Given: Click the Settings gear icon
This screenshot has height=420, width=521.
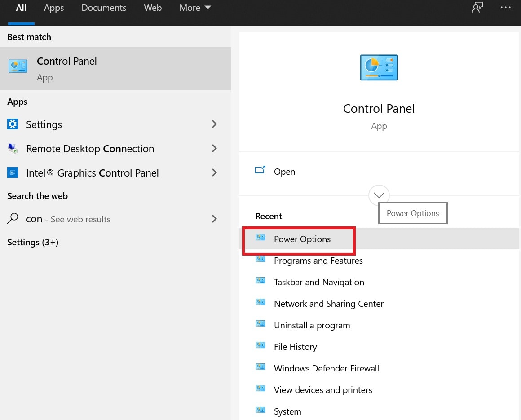Looking at the screenshot, I should point(13,124).
